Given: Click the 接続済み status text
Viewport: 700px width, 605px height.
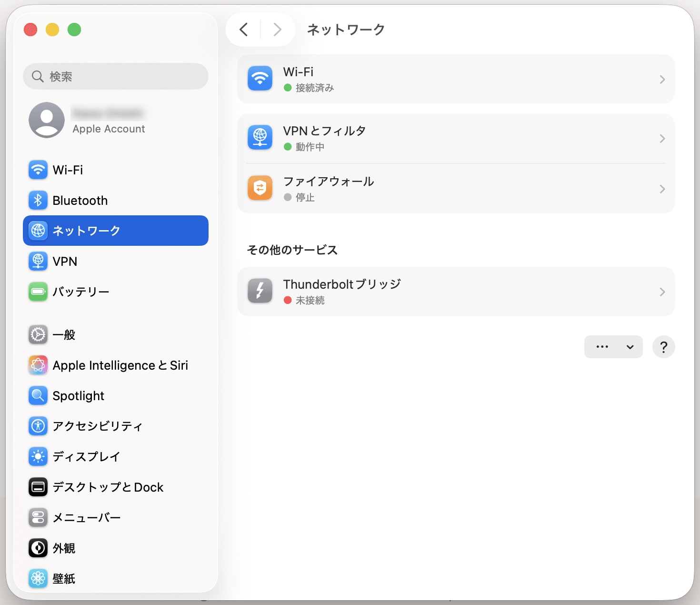Looking at the screenshot, I should pyautogui.click(x=315, y=88).
